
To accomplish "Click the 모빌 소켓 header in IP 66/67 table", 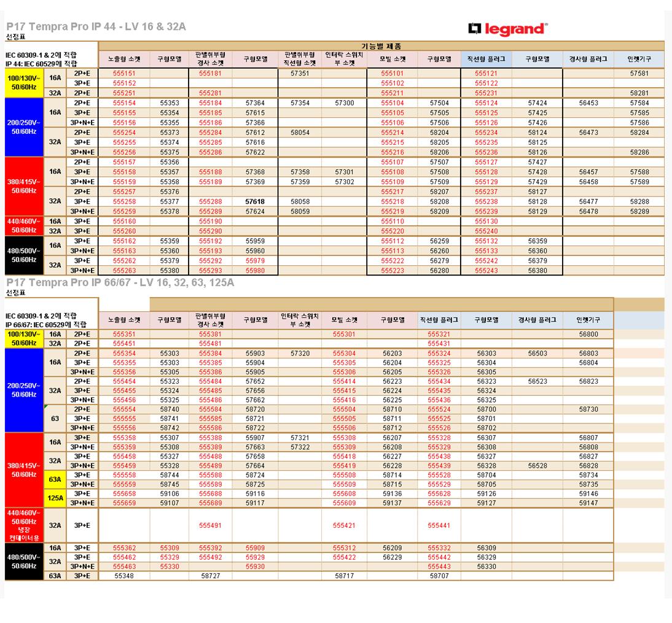I will click(x=344, y=320).
